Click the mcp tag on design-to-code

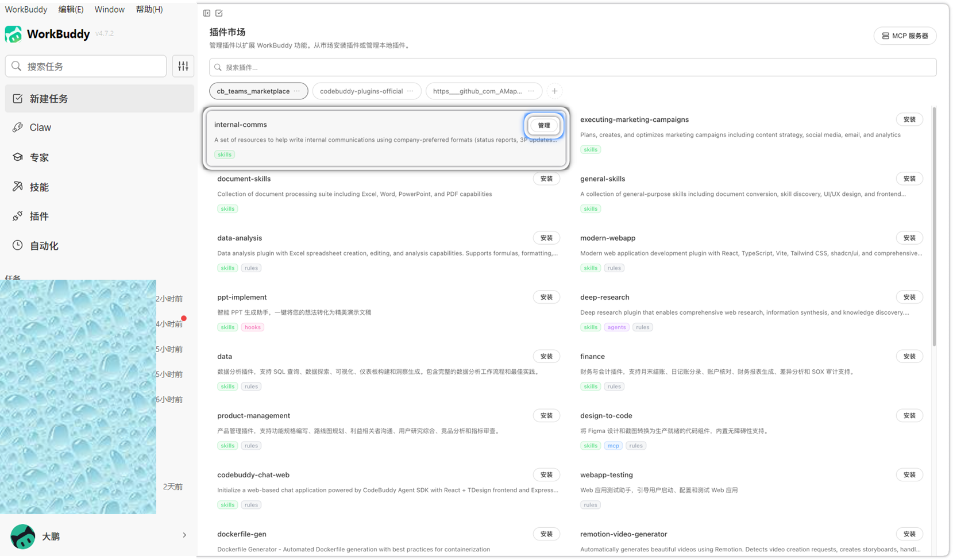[614, 446]
